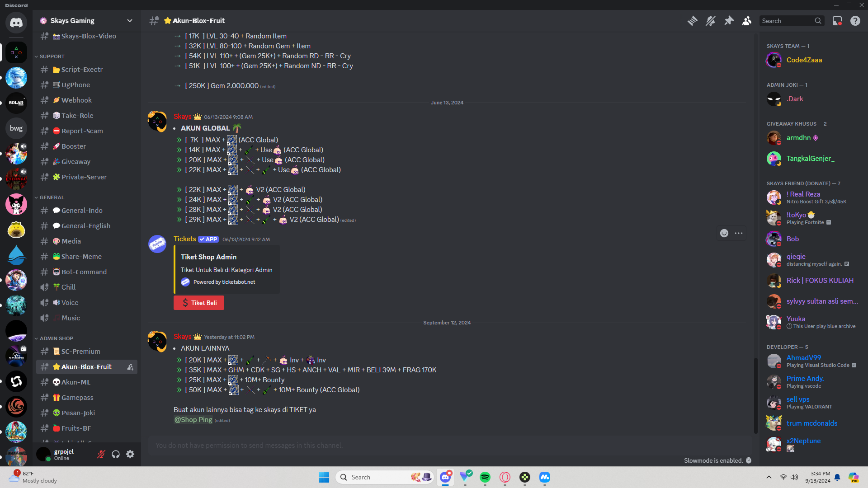868x488 pixels.
Task: Go to Discord direct messages home
Action: pyautogui.click(x=16, y=23)
